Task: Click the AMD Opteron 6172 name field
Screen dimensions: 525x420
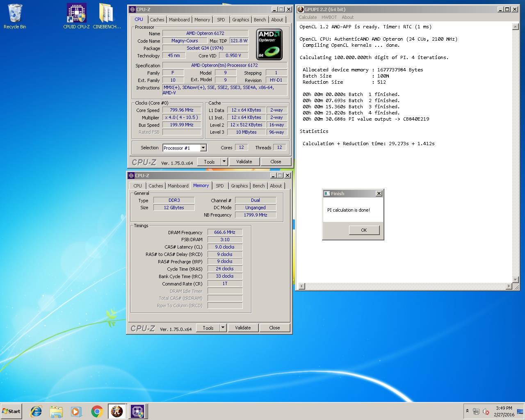Action: click(205, 33)
